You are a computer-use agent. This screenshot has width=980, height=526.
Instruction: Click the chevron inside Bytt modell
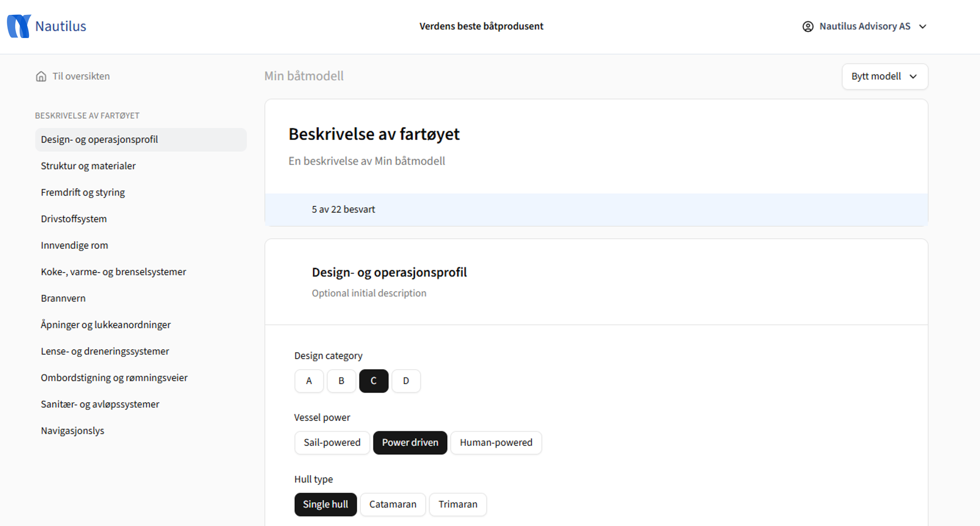[x=913, y=76]
